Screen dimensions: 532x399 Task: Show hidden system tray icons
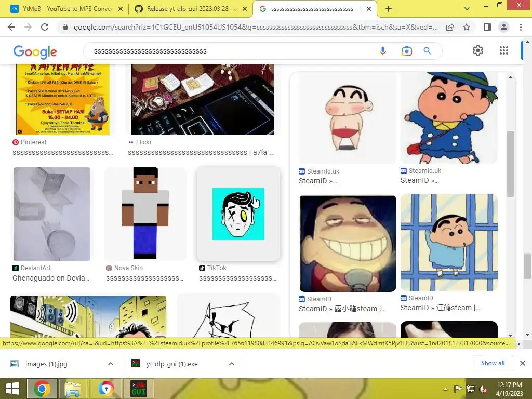click(x=445, y=389)
